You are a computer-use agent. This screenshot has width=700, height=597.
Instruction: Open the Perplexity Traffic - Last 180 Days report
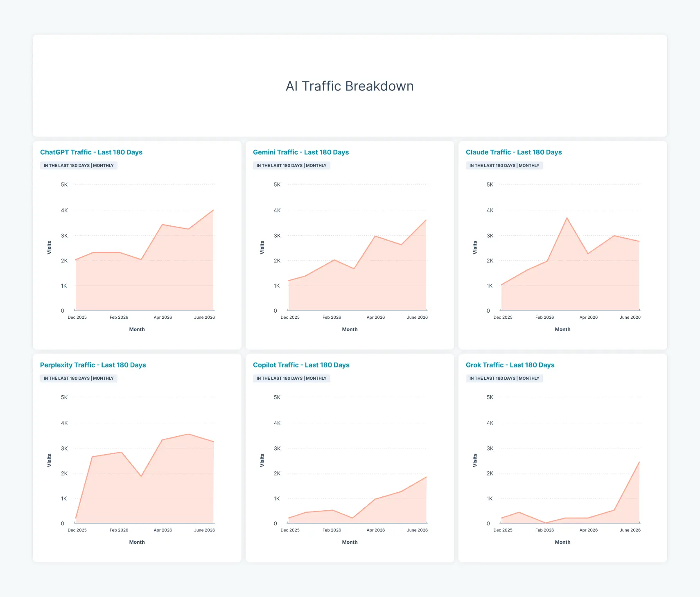coord(93,365)
